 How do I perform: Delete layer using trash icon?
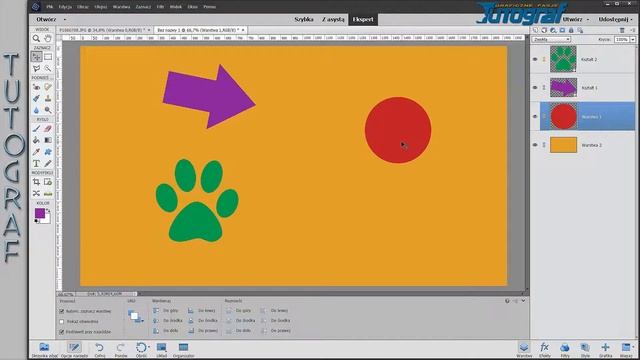point(622,30)
